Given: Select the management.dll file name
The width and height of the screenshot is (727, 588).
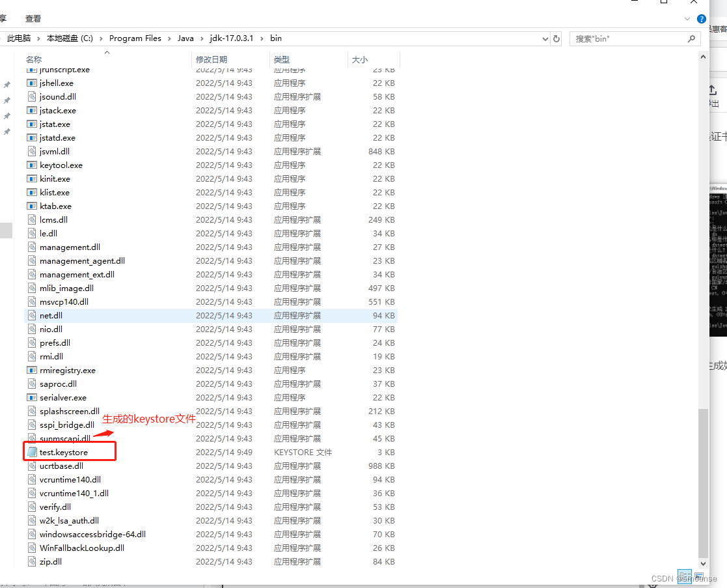Looking at the screenshot, I should click(70, 247).
